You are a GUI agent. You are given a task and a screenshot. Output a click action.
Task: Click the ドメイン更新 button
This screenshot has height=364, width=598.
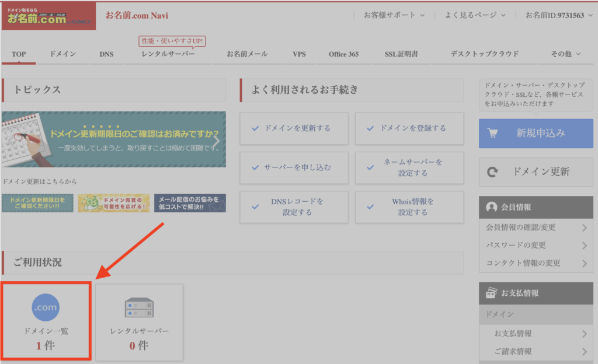pyautogui.click(x=536, y=172)
